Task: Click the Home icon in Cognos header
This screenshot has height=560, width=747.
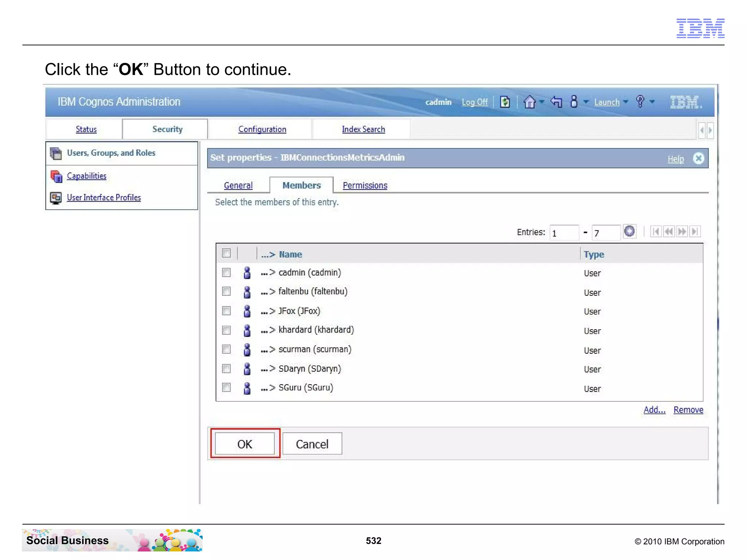Action: 529,102
